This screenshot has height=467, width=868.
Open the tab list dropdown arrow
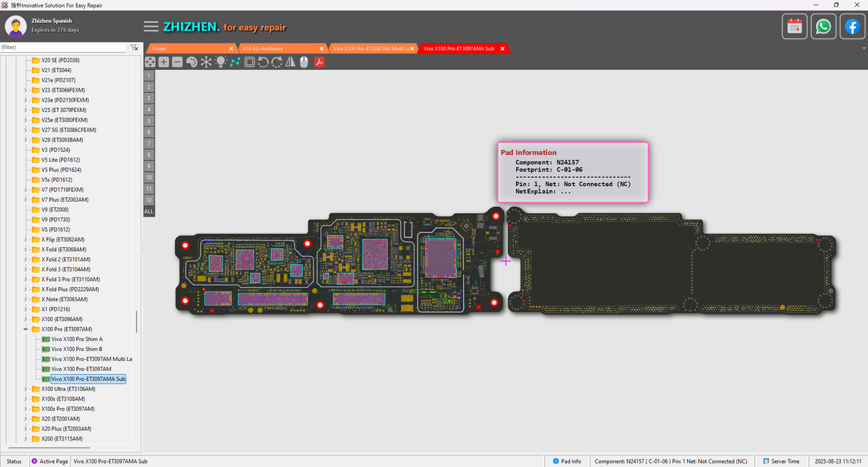pyautogui.click(x=864, y=49)
